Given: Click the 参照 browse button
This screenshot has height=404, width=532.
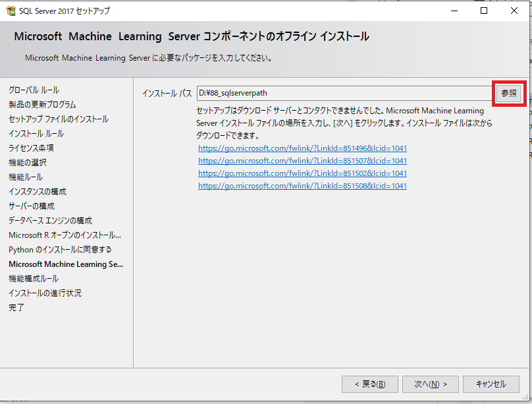Looking at the screenshot, I should 508,94.
